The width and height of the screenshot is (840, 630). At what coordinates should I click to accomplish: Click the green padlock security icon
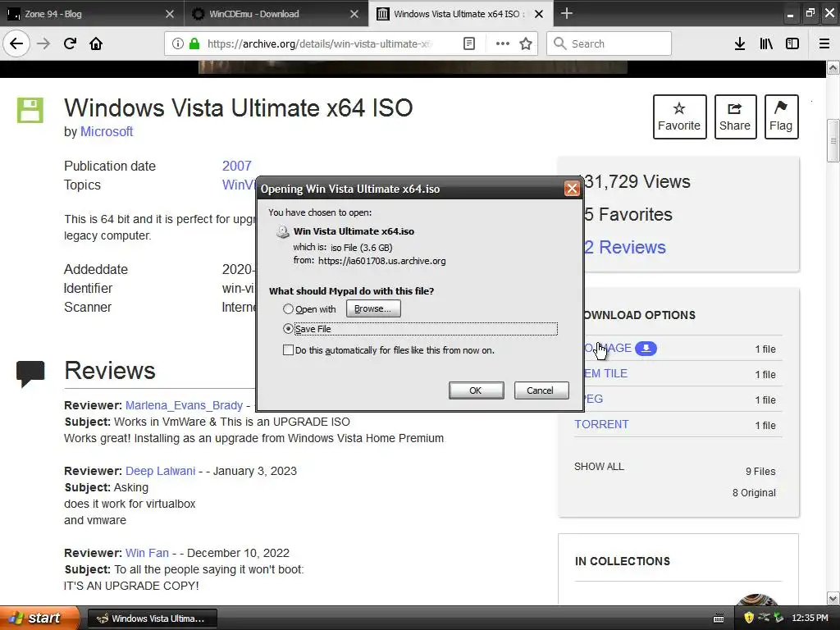click(194, 43)
